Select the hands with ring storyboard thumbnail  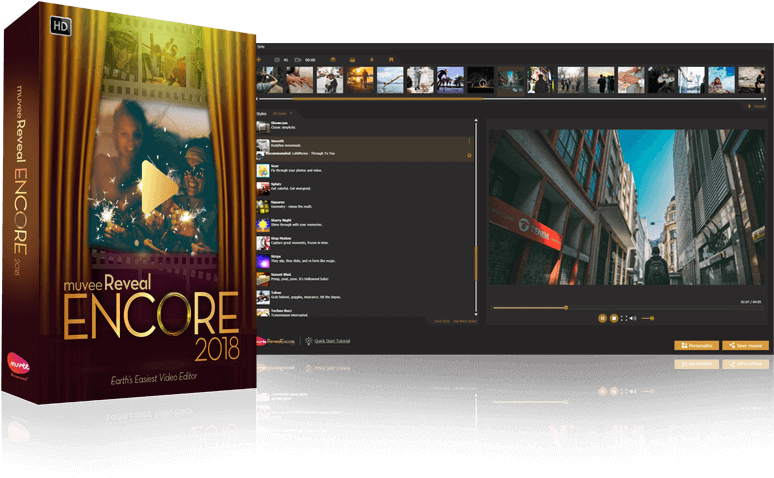click(300, 80)
